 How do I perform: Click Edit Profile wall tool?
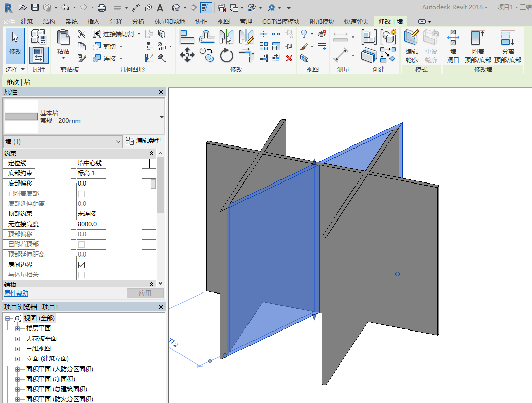(x=412, y=46)
